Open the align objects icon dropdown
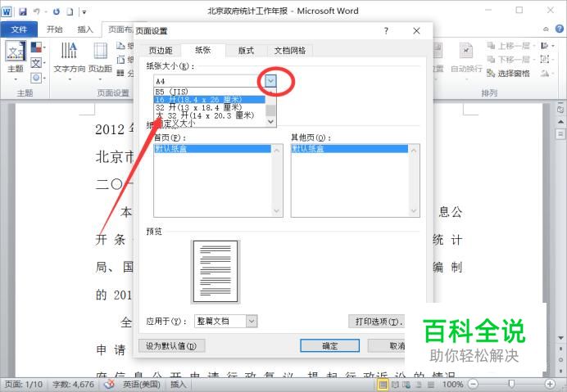 coord(547,46)
